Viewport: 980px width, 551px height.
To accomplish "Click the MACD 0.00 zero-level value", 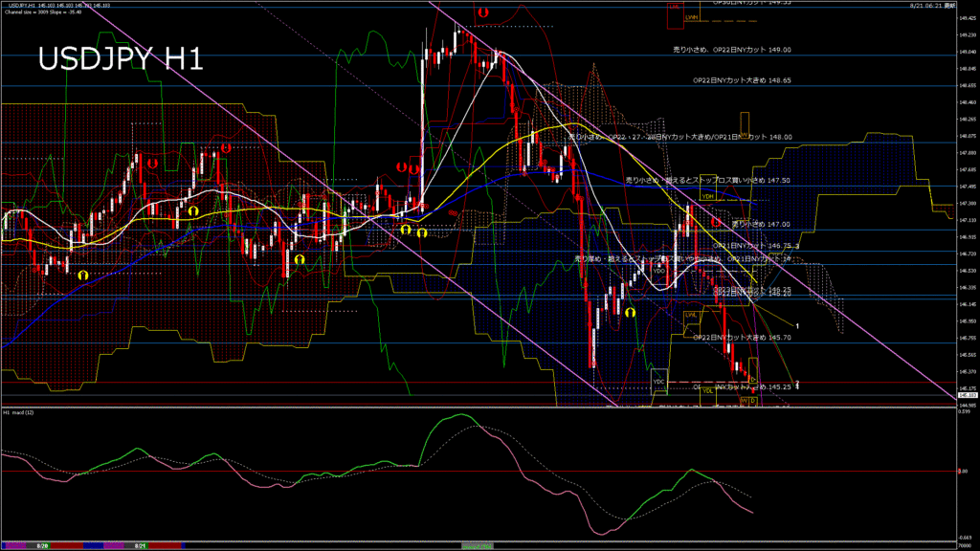I will coord(963,471).
